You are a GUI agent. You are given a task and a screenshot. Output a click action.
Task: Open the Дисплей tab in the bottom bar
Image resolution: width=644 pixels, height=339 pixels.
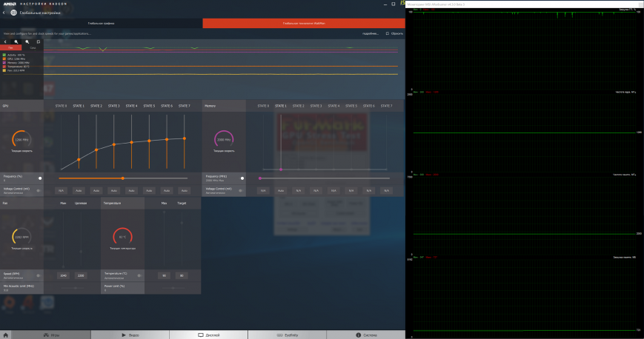[209, 335]
